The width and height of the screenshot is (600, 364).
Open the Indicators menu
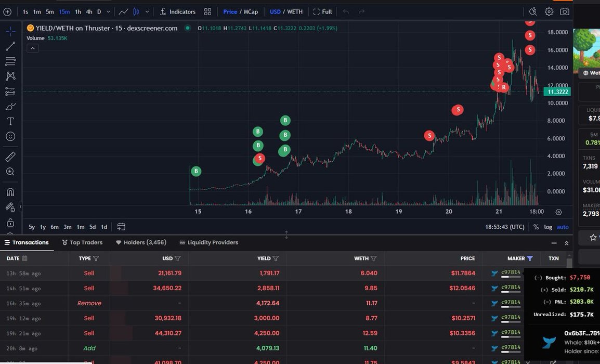(x=177, y=11)
